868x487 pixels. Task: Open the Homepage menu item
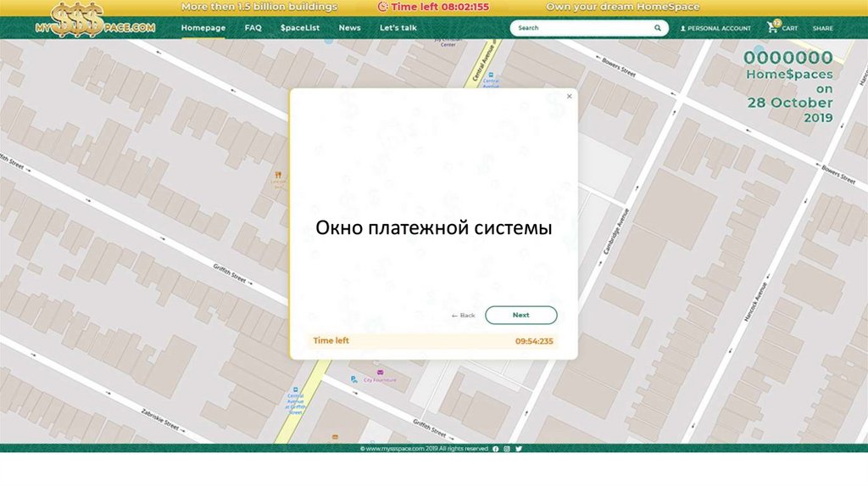[x=203, y=28]
